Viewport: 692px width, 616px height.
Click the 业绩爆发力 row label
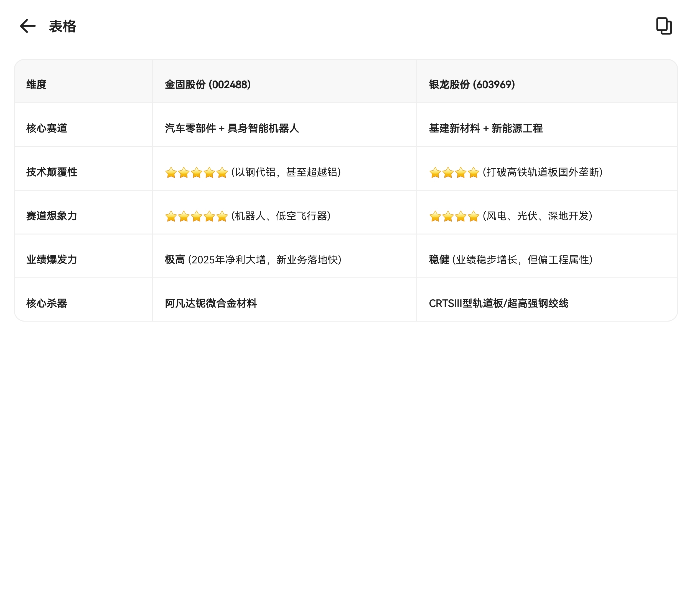click(52, 260)
